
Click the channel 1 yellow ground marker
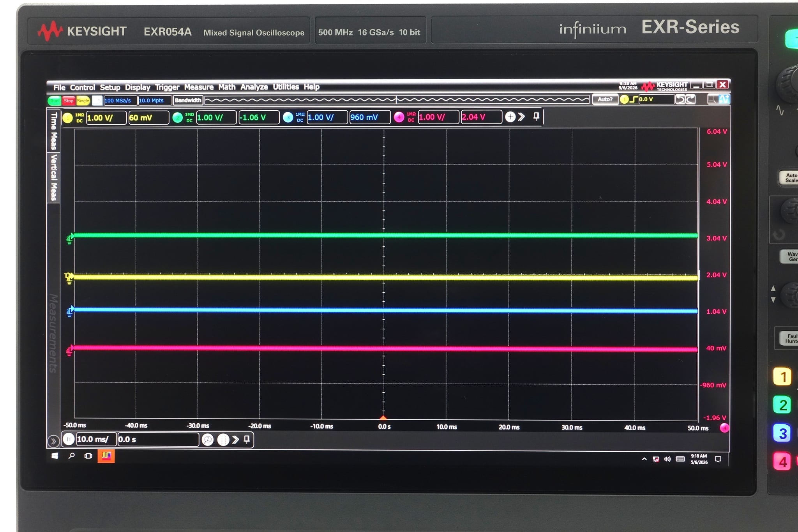[x=69, y=278]
